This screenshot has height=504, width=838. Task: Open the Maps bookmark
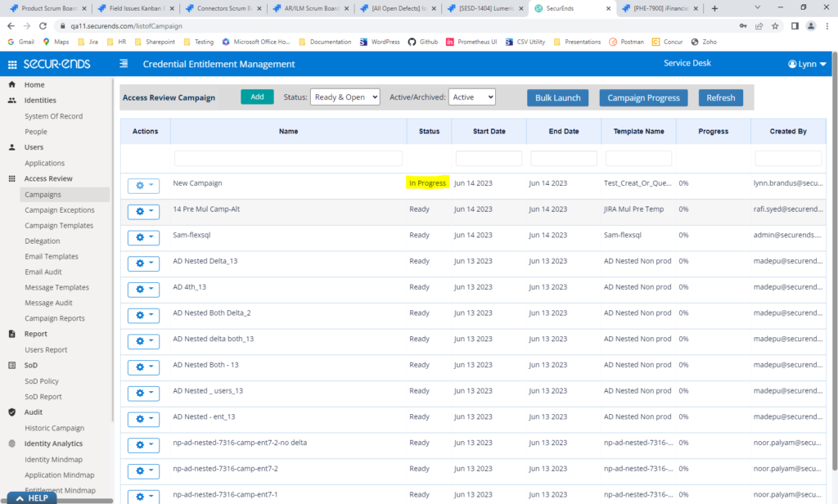[56, 42]
